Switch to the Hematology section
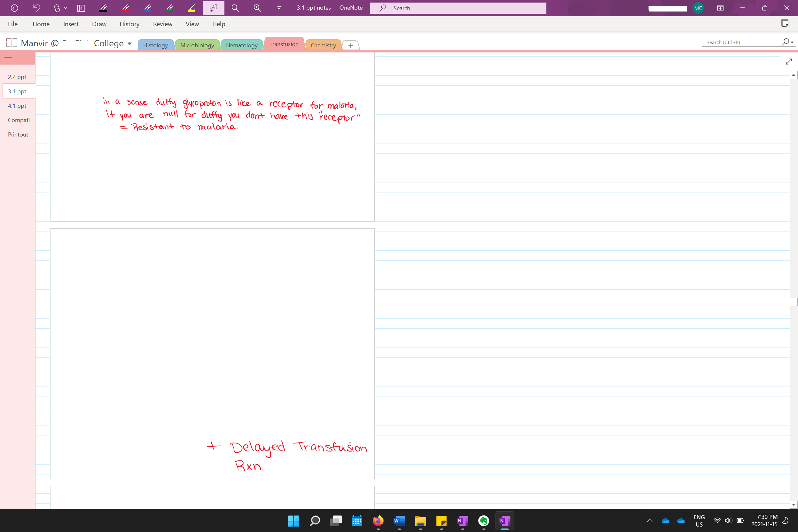The width and height of the screenshot is (798, 532). (242, 45)
